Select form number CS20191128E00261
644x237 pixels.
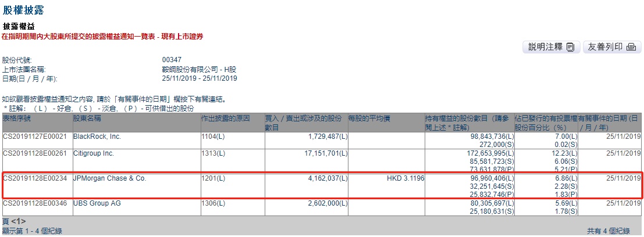(34, 153)
